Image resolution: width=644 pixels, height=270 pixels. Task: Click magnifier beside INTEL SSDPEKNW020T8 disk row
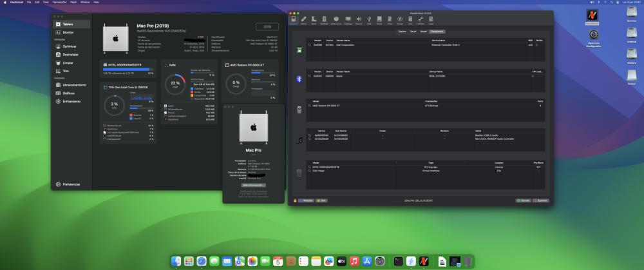pyautogui.click(x=309, y=167)
